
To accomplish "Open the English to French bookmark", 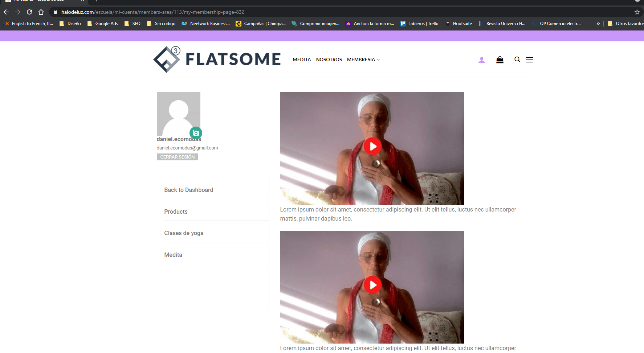I will click(28, 24).
